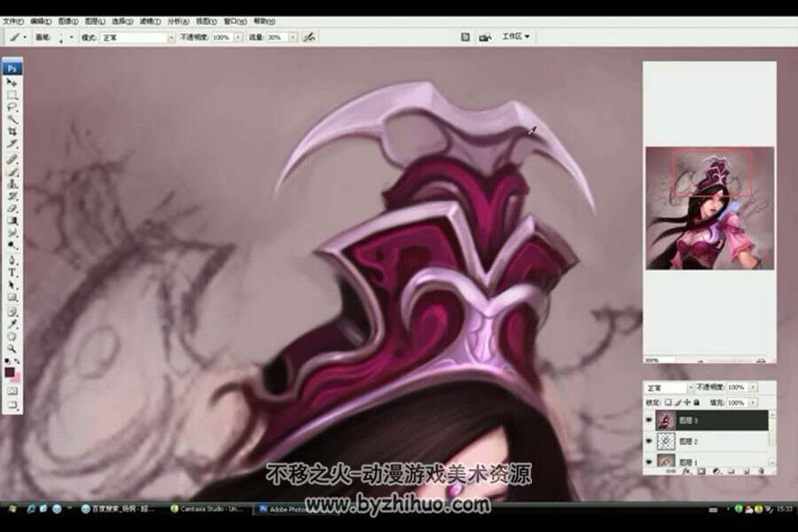798x532 pixels.
Task: Select the Eyedropper tool
Action: point(12,324)
